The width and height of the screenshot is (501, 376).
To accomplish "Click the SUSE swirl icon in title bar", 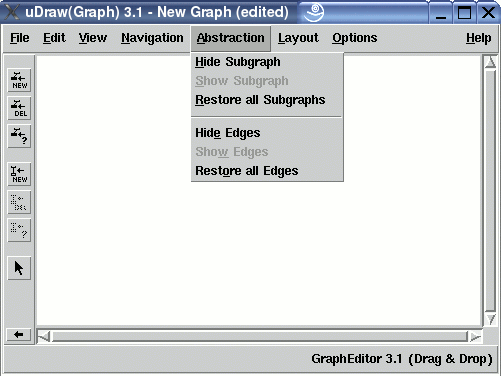I will coord(314,12).
